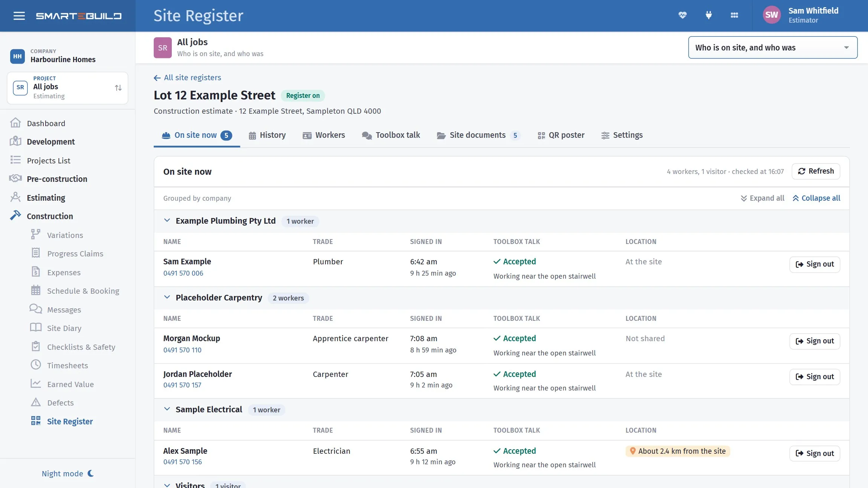The width and height of the screenshot is (868, 488).
Task: Open Site Diary in the sidebar
Action: click(x=64, y=328)
